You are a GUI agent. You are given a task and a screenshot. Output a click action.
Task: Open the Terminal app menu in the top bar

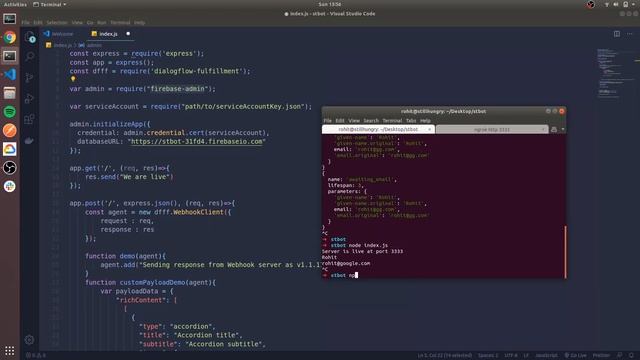(x=49, y=4)
